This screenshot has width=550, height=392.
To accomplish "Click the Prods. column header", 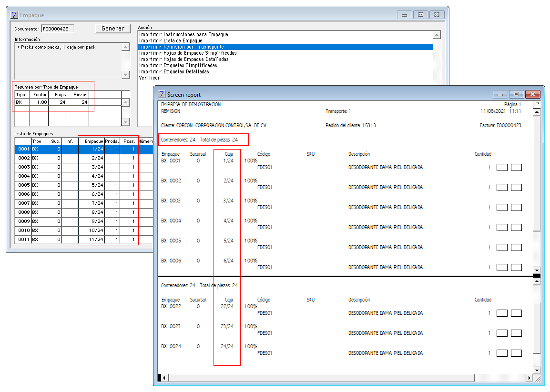I will pyautogui.click(x=112, y=141).
